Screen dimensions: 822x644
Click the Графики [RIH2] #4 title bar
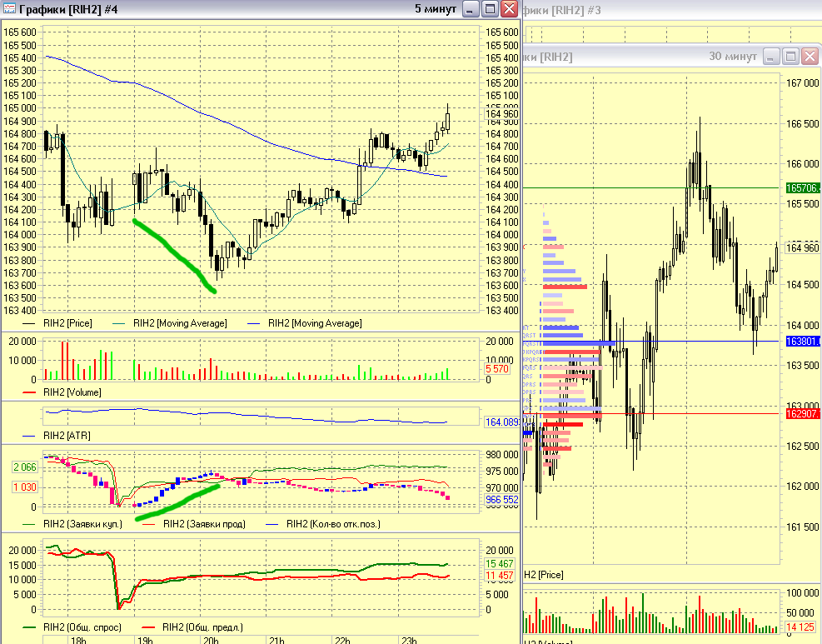click(x=208, y=10)
